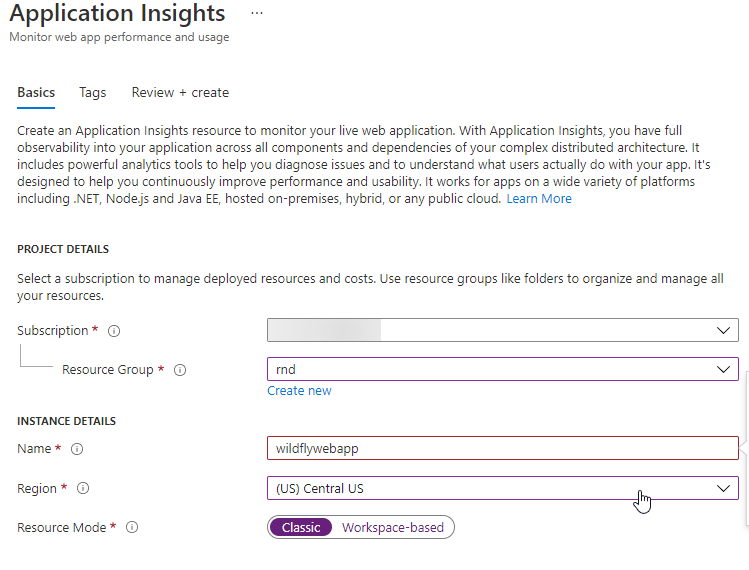Screen dimensions: 749x570
Task: Show info tooltip for Subscription
Action: 114,331
